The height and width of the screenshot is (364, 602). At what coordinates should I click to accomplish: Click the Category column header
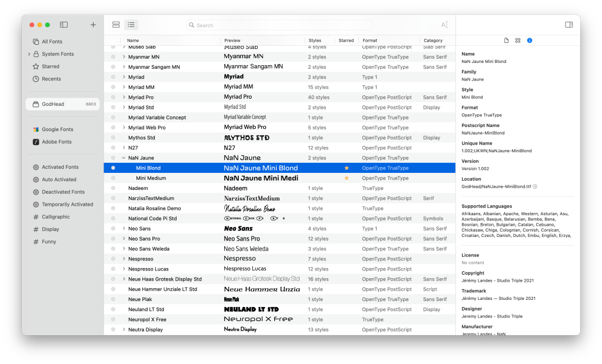click(x=433, y=41)
